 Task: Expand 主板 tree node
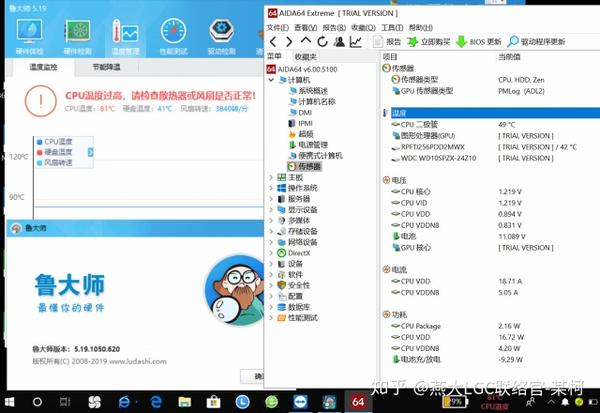(271, 177)
